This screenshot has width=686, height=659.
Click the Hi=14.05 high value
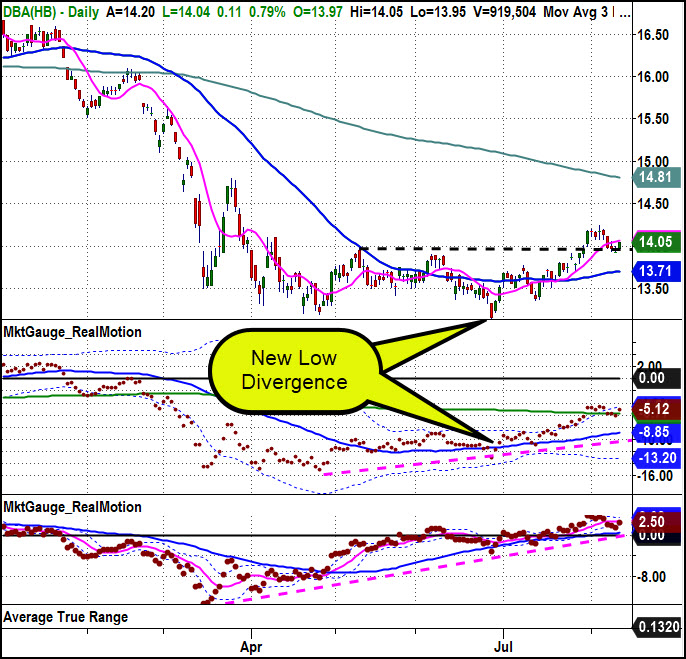377,12
